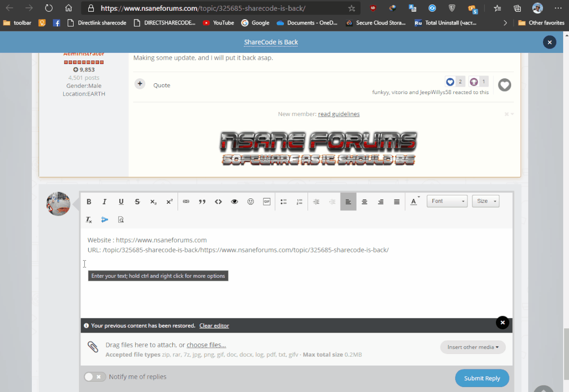
Task: Quote the administrator's post
Action: point(161,85)
